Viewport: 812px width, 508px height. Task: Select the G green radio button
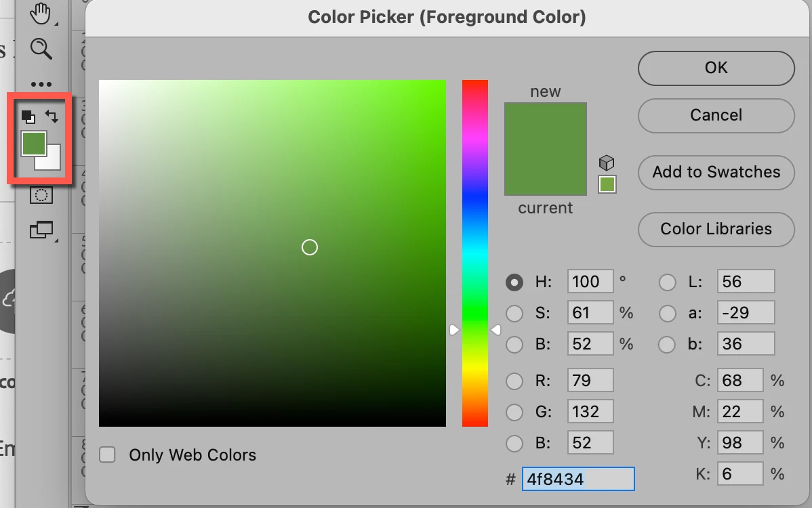(x=514, y=412)
